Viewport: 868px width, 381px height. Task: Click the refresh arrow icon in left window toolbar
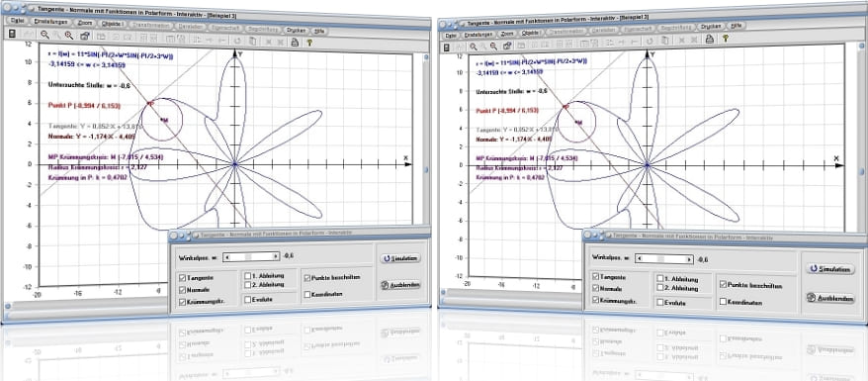(x=237, y=41)
